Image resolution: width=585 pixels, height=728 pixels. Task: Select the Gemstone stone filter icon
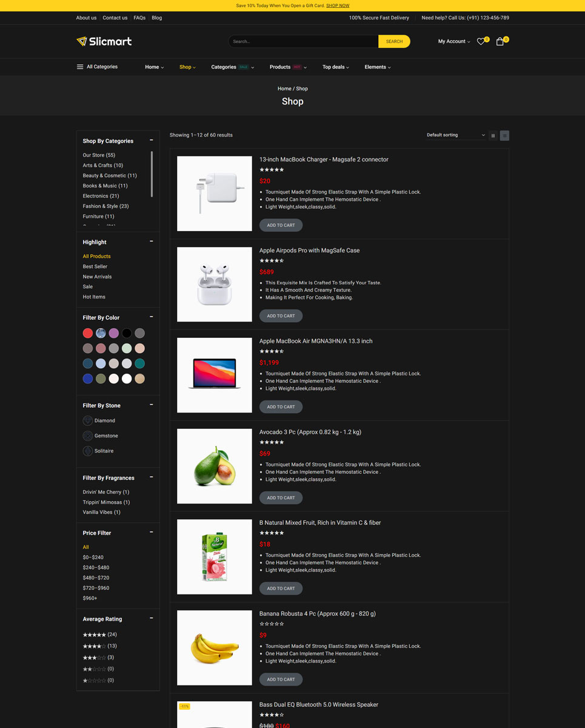click(x=88, y=436)
